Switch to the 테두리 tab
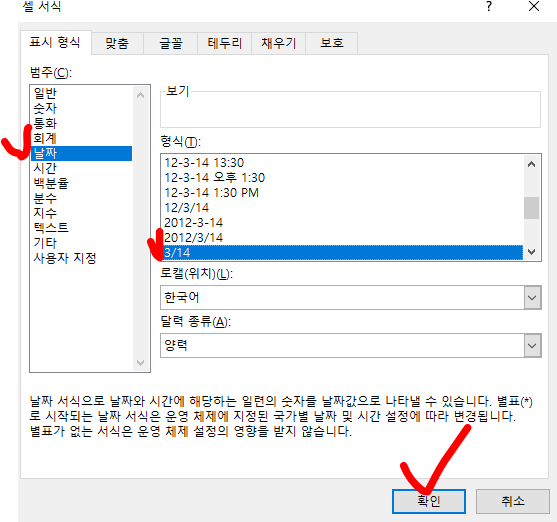The height and width of the screenshot is (522, 557). 225,43
